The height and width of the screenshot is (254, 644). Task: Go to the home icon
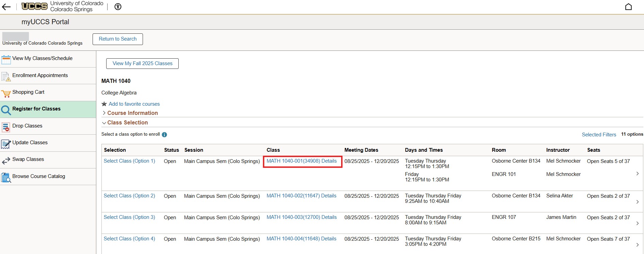tap(628, 7)
